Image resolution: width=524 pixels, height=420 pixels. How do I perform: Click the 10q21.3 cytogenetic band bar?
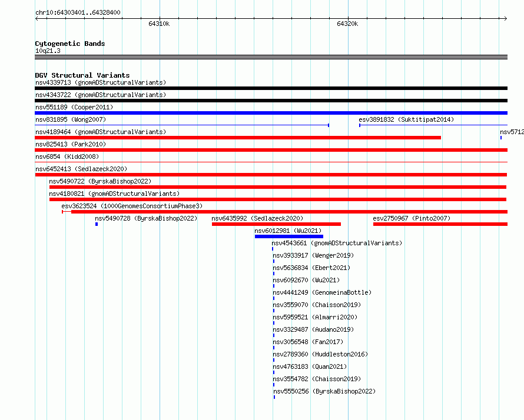click(x=271, y=57)
